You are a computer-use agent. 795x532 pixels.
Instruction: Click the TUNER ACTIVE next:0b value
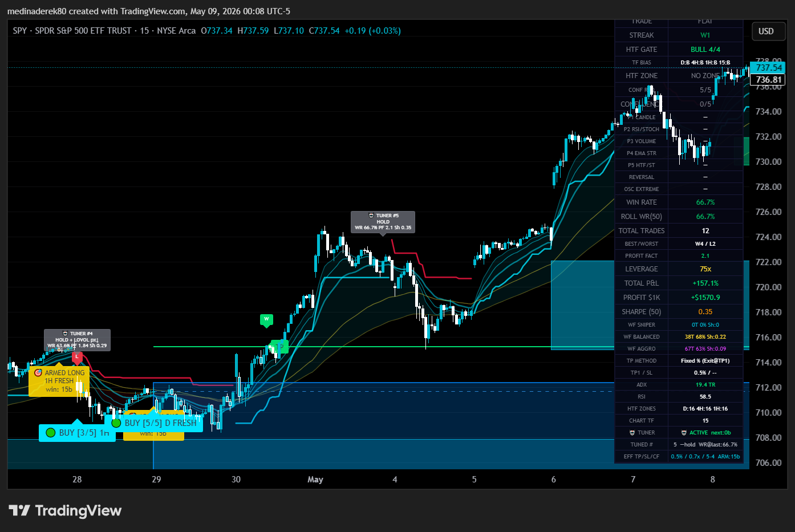705,433
